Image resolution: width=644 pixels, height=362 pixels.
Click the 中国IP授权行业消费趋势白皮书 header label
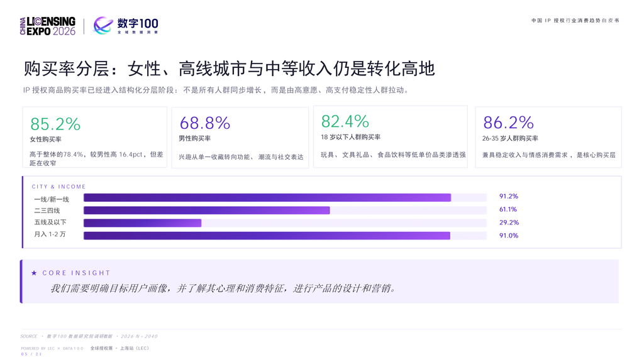[575, 20]
